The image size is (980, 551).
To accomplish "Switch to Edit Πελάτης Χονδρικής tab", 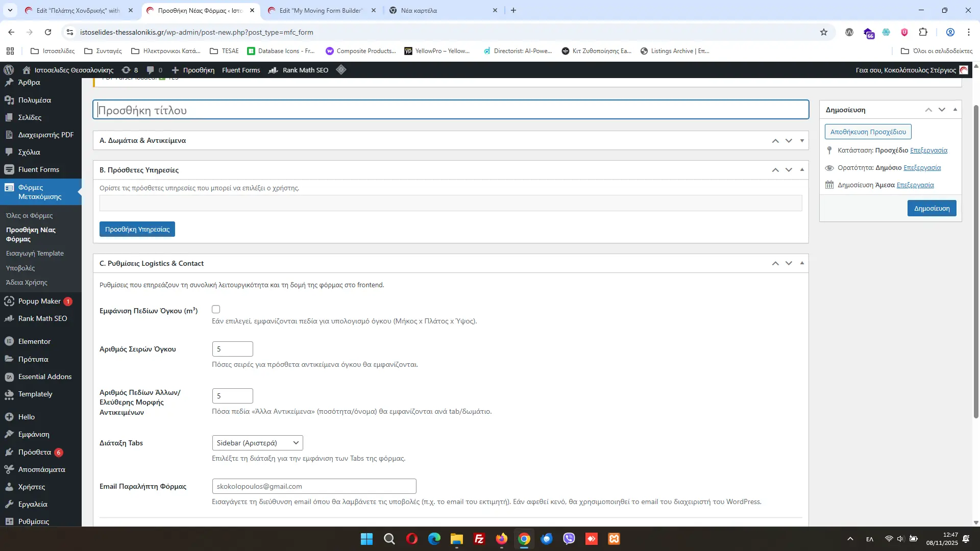I will [79, 10].
